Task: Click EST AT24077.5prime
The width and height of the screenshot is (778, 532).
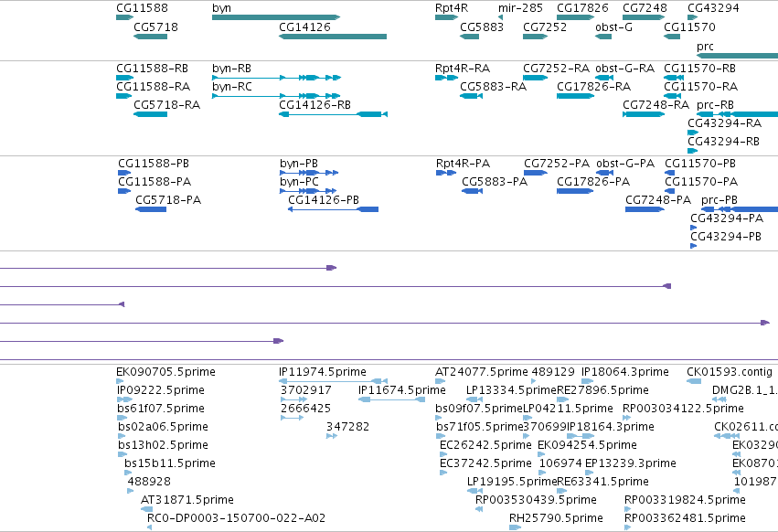Action: [440, 381]
